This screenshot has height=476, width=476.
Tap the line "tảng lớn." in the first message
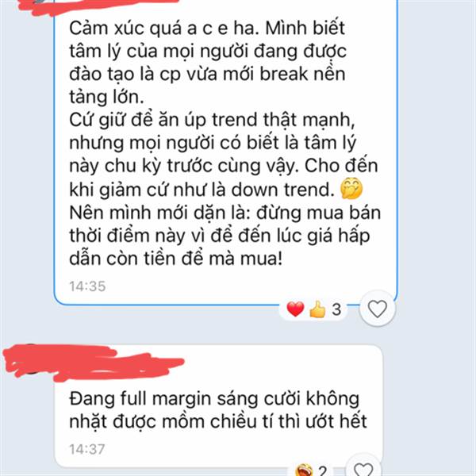click(x=106, y=97)
